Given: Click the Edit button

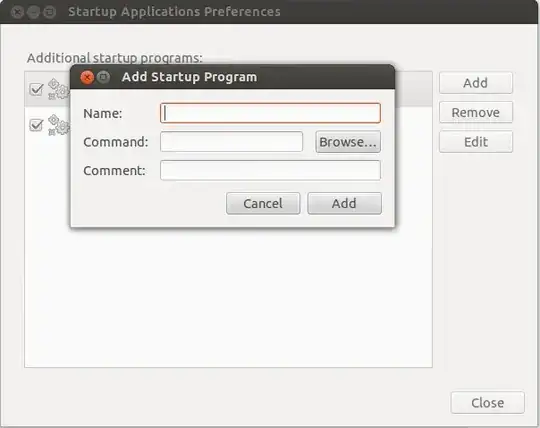Looking at the screenshot, I should [476, 142].
